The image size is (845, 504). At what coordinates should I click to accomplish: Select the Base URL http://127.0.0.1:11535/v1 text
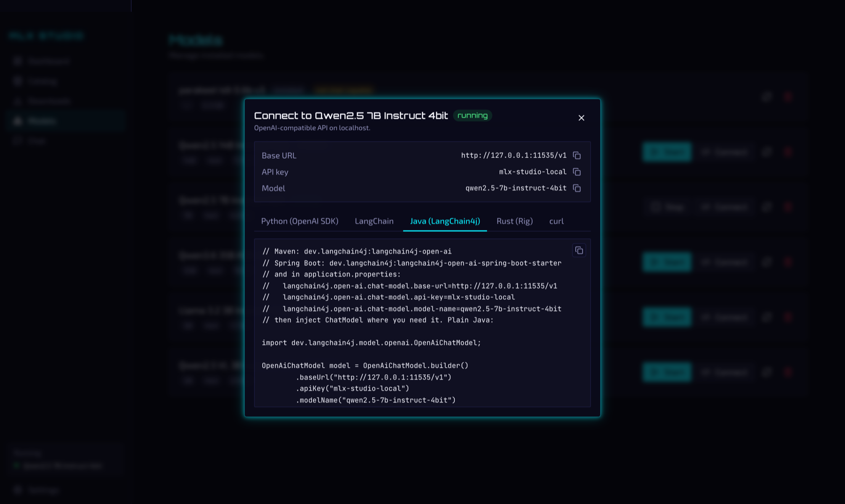[513, 155]
